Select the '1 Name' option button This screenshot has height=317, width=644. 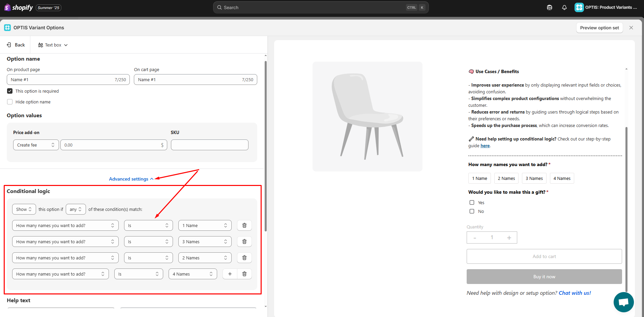coord(479,178)
